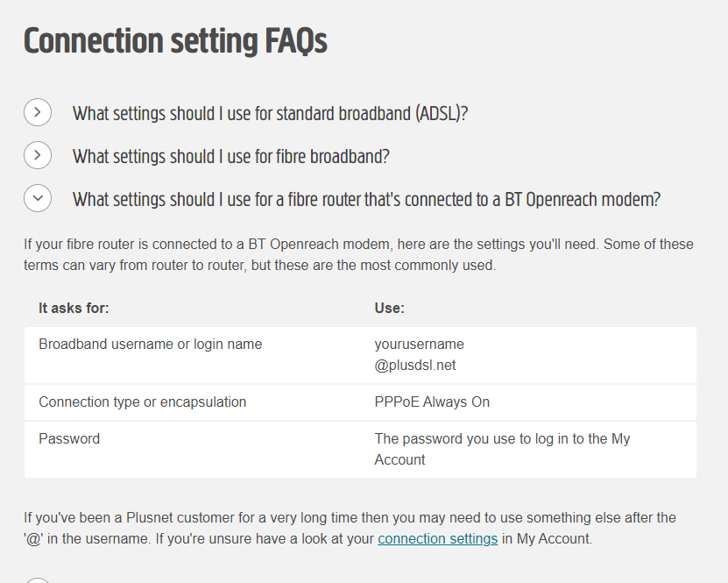Click the intro paragraph about BT Openreach modem
The height and width of the screenshot is (583, 728).
click(358, 254)
